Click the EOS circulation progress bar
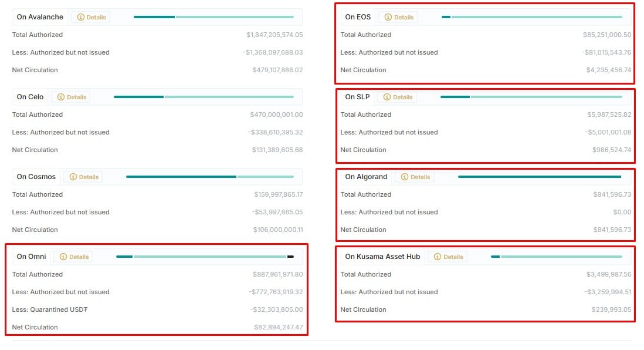The image size is (644, 350). click(x=532, y=17)
